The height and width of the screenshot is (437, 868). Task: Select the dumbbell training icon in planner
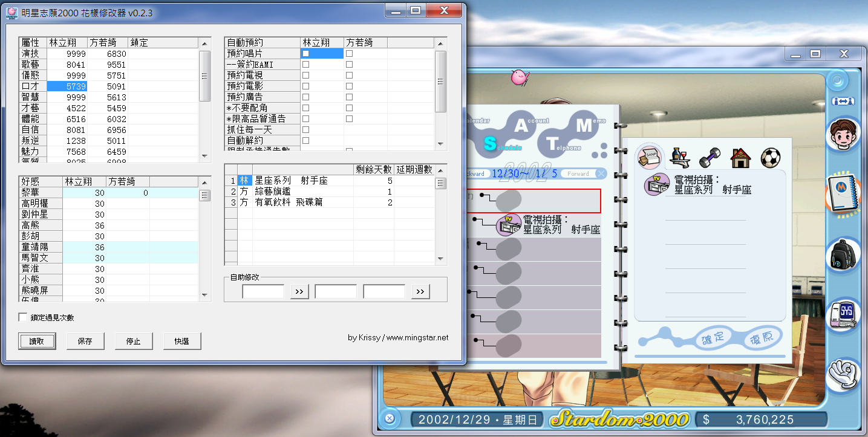pos(710,158)
